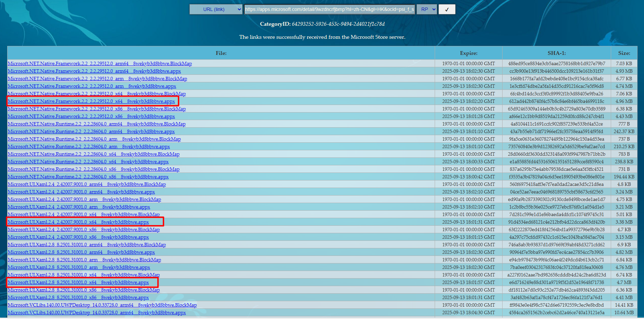Download NET.Native.Framework arm64 appx file
The height and width of the screenshot is (319, 644).
(94, 71)
